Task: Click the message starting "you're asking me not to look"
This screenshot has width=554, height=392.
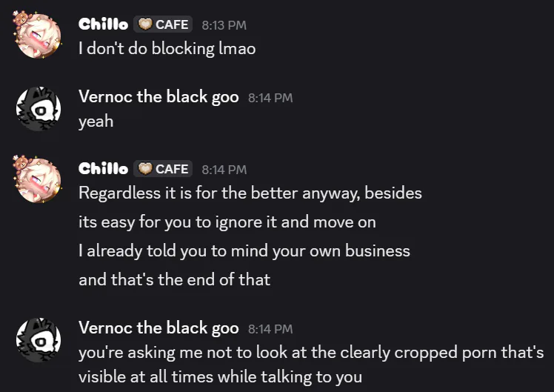Action: [x=311, y=352]
